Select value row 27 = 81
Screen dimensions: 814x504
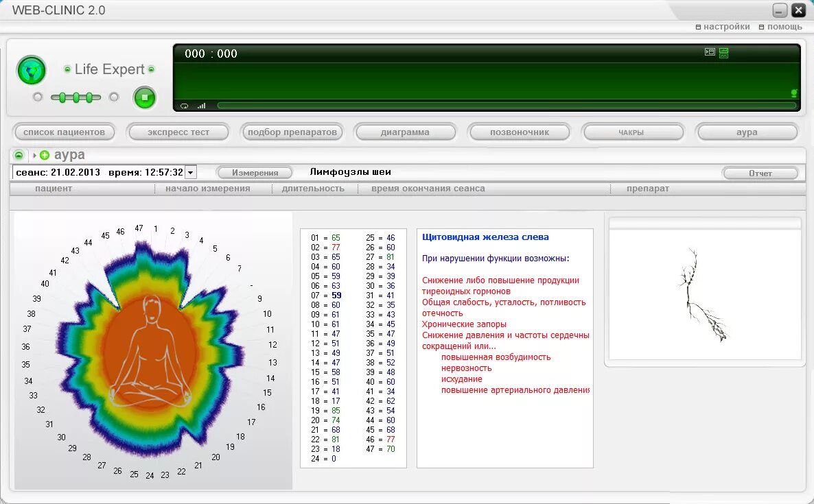[x=380, y=257]
